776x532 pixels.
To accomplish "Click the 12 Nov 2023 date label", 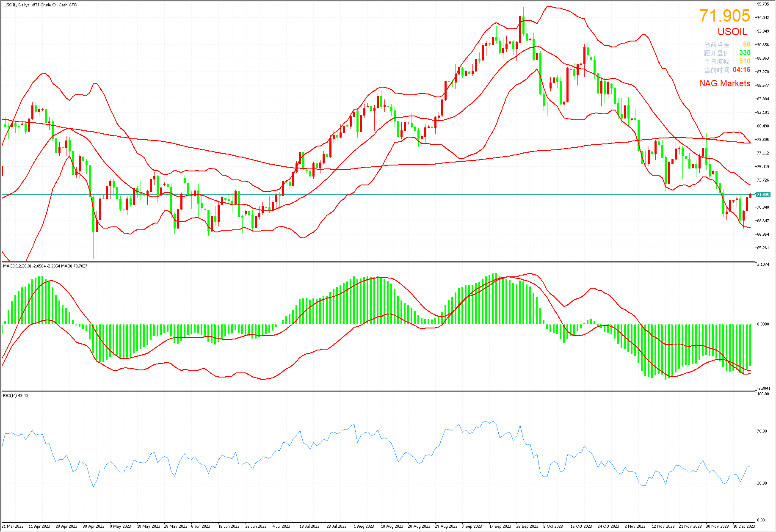I will [663, 526].
